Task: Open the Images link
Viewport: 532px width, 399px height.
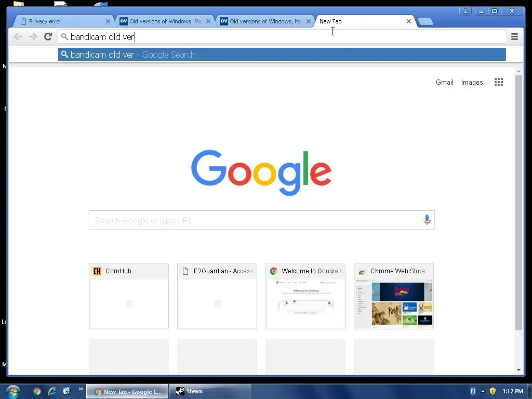Action: 472,83
